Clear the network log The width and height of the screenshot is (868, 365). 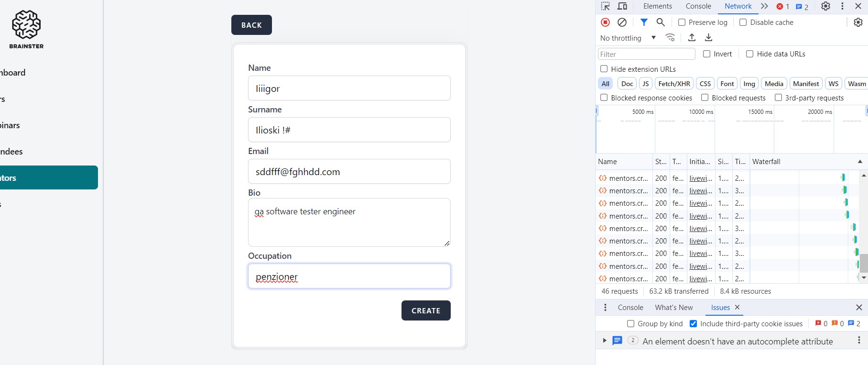pos(622,22)
